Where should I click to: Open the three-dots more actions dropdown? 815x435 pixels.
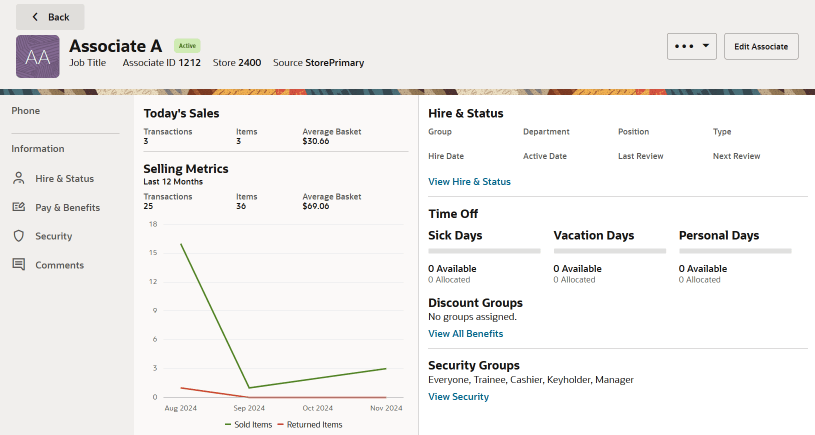(x=692, y=46)
